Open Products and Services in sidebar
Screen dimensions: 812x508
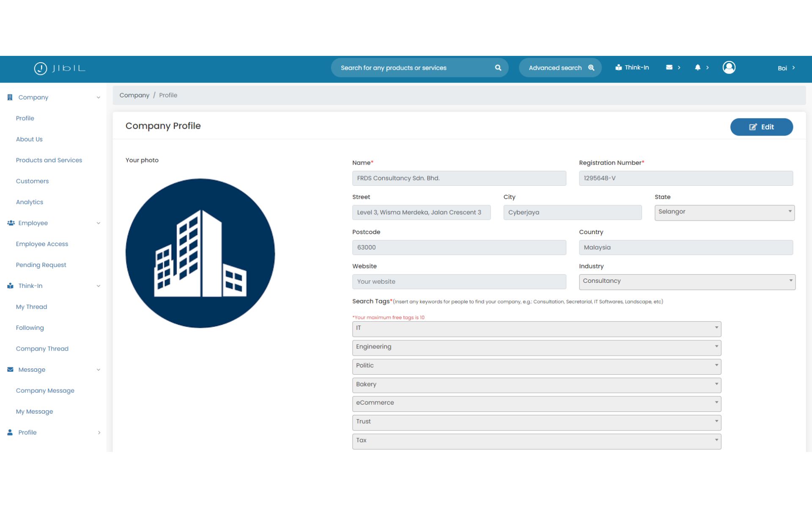click(x=49, y=160)
